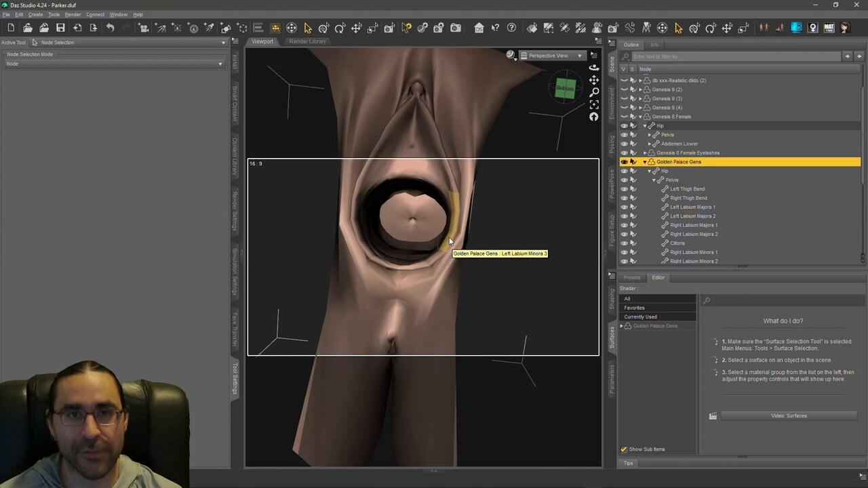Expand Genesis 8 Female Eyelashes node
The image size is (868, 488).
point(645,152)
